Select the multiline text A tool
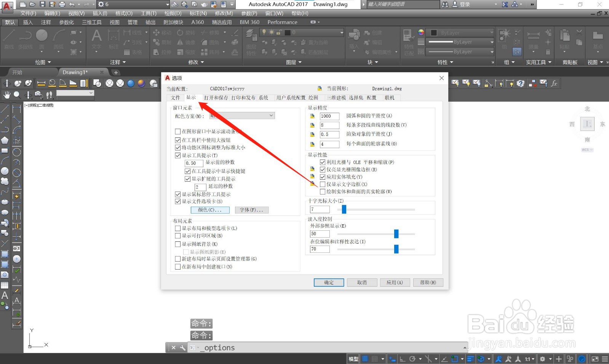This screenshot has width=609, height=364. [x=5, y=295]
